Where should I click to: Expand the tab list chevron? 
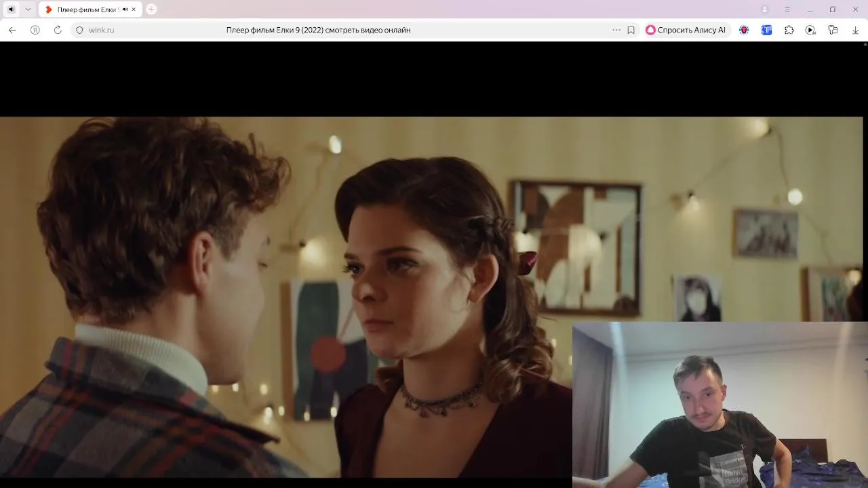(x=28, y=9)
